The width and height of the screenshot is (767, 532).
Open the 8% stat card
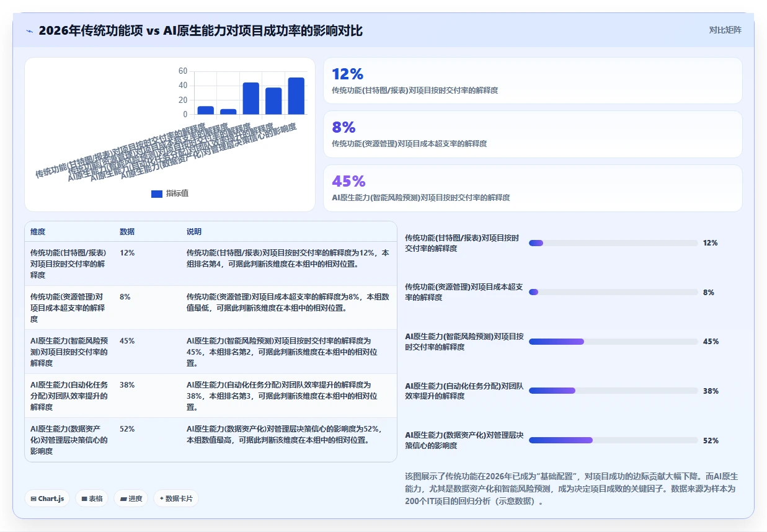click(533, 134)
